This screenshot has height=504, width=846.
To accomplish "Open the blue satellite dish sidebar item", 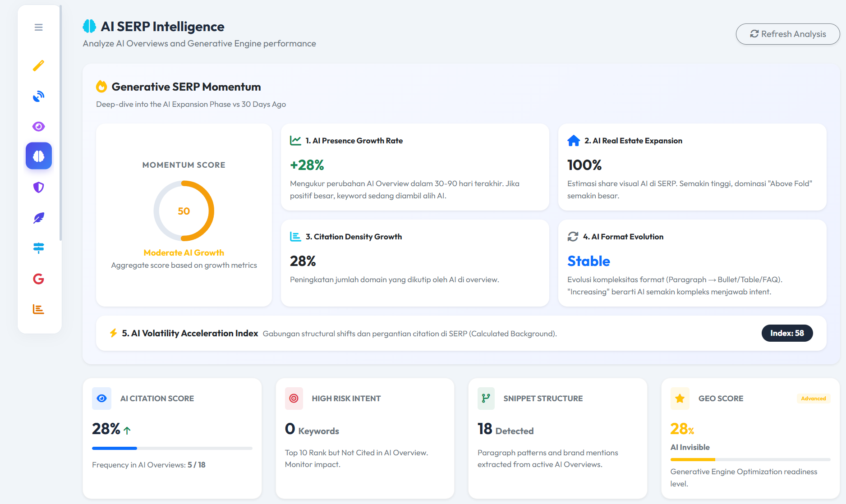I will coord(39,96).
